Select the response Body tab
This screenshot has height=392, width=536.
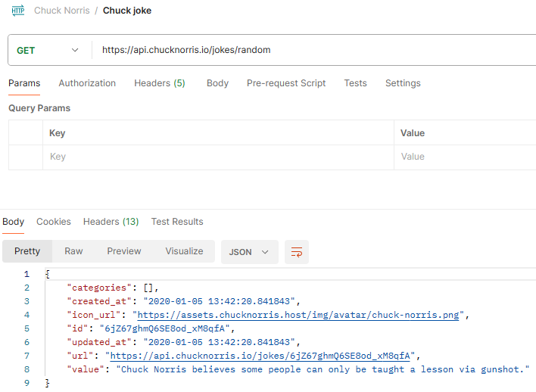pyautogui.click(x=14, y=222)
